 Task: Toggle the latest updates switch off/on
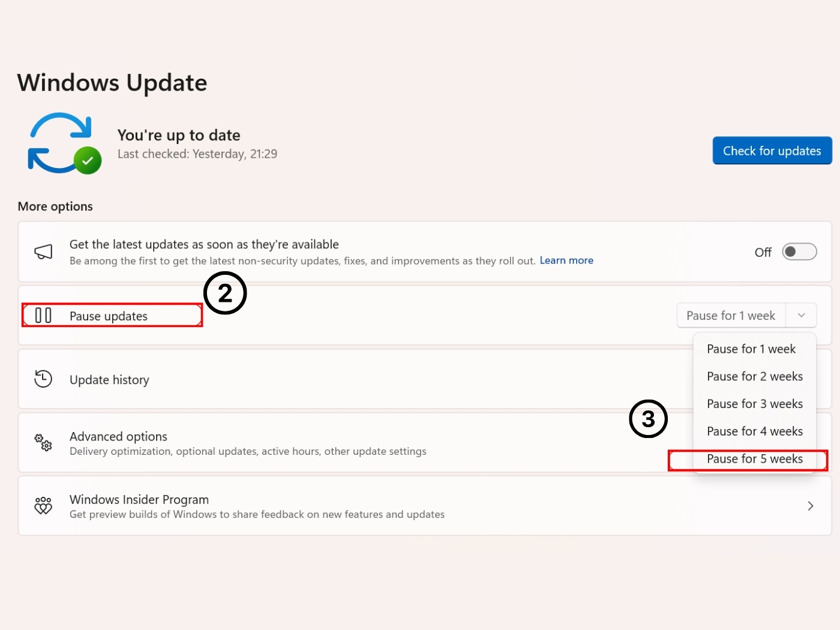point(799,252)
